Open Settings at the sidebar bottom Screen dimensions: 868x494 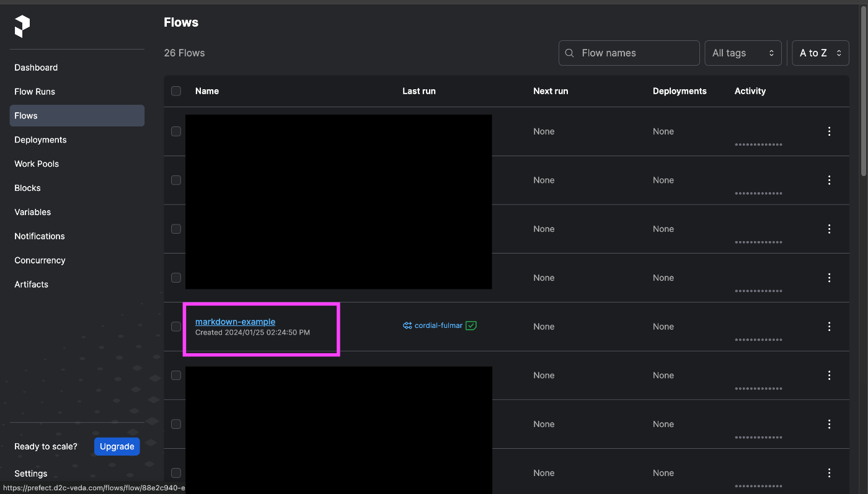click(31, 474)
